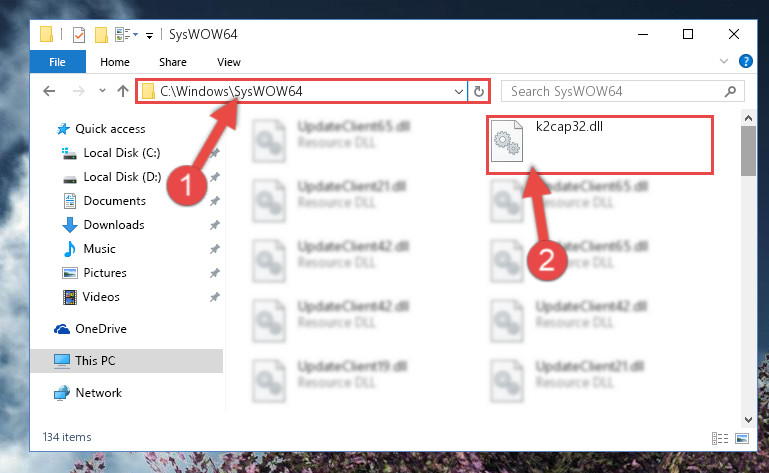This screenshot has height=473, width=769.
Task: Switch to large icons view layout
Action: pos(742,438)
